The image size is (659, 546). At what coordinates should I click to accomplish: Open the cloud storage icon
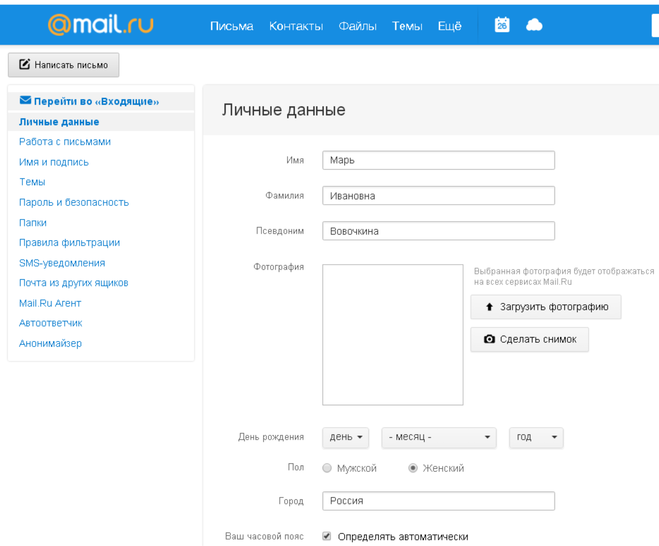534,25
